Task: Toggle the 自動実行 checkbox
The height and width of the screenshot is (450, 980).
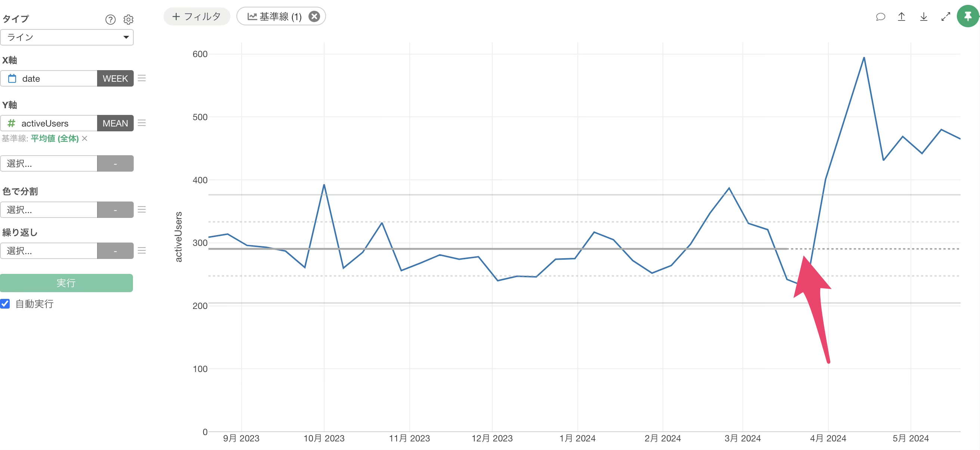Action: (5, 304)
